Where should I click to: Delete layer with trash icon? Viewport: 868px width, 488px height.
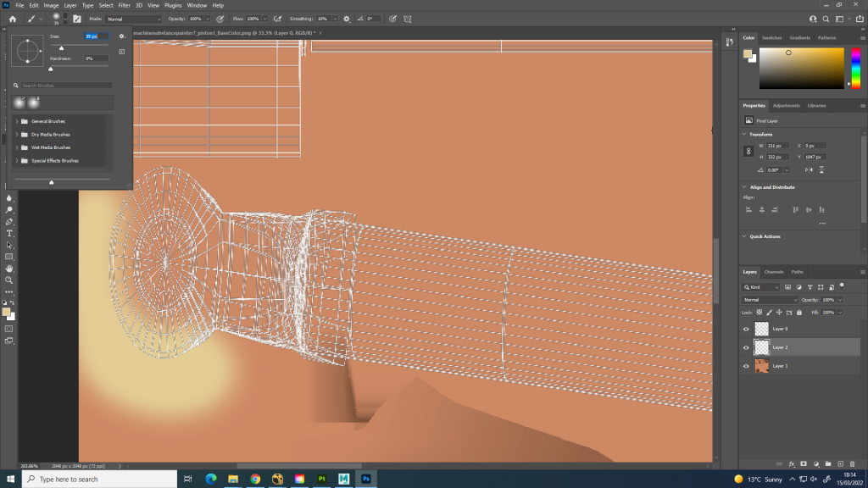click(x=853, y=464)
